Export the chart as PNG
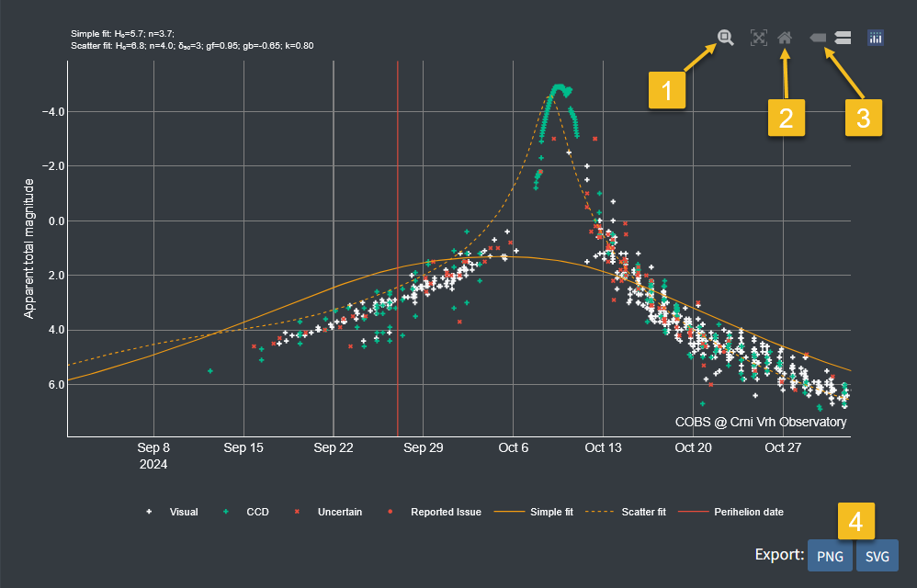The width and height of the screenshot is (917, 588). 830,555
